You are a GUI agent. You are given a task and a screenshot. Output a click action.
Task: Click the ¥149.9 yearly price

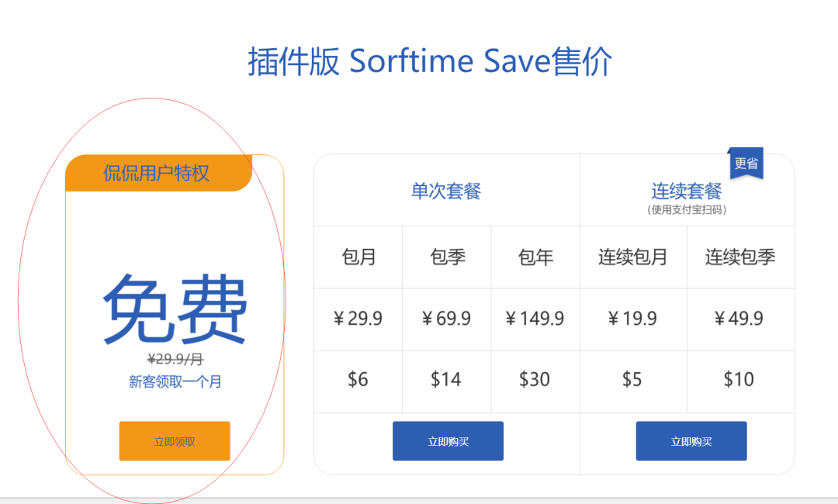tap(535, 319)
